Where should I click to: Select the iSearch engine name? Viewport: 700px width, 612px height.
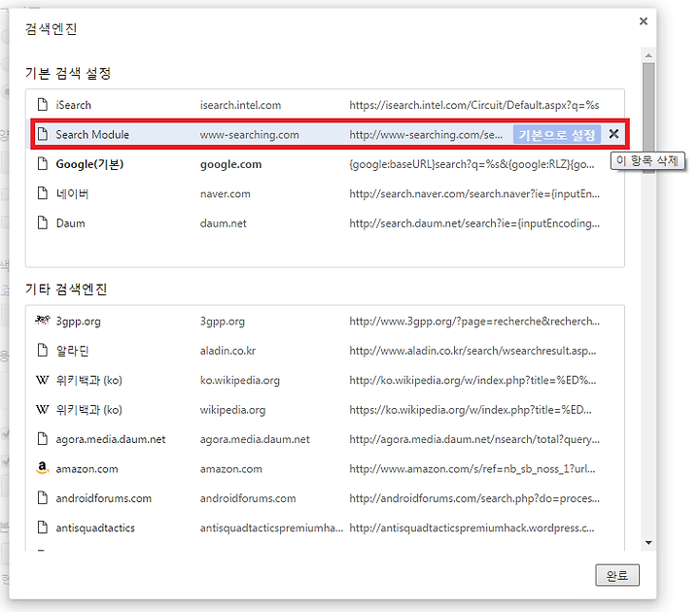(73, 105)
